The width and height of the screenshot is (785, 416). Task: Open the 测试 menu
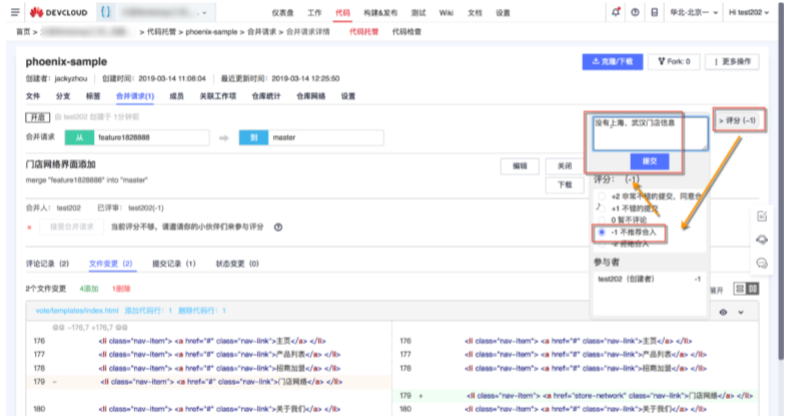[419, 13]
